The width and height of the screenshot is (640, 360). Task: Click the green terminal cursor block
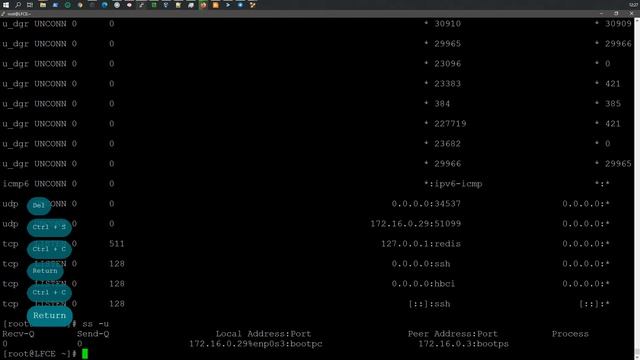[x=85, y=353]
